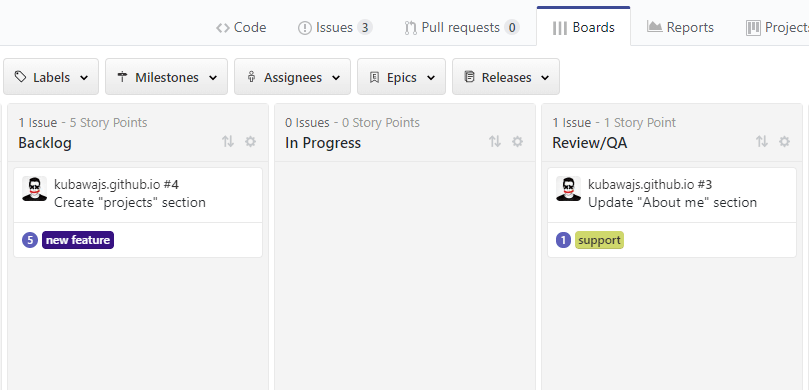Click "1 Issue - 5 Story Points" summary
Screen dimensions: 809x390
83,123
